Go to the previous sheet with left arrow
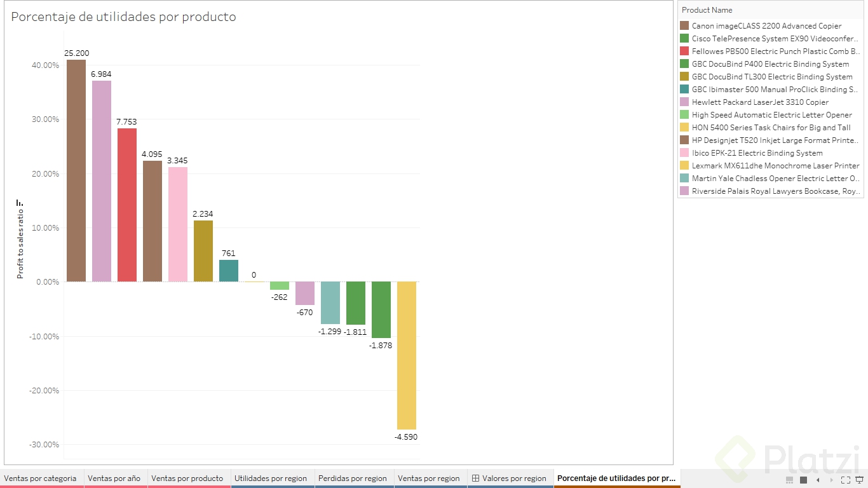Viewport: 868px width, 488px height. 818,479
